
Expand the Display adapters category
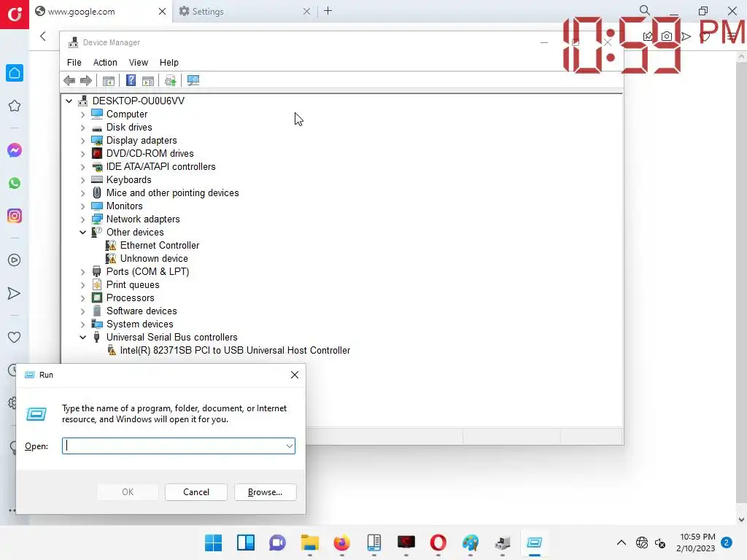83,141
